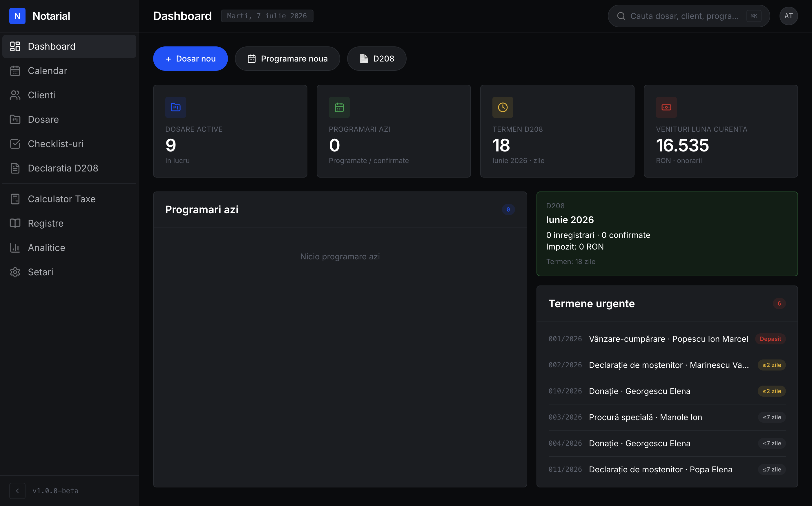Open the D208 Iunie 2026 summary panel
The height and width of the screenshot is (506, 812).
click(667, 234)
